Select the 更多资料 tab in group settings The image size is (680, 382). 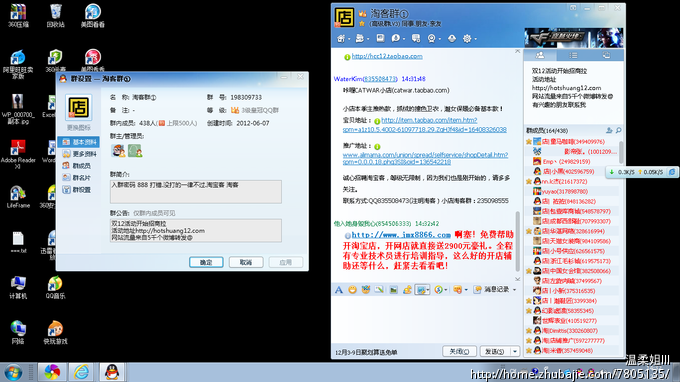pos(78,154)
